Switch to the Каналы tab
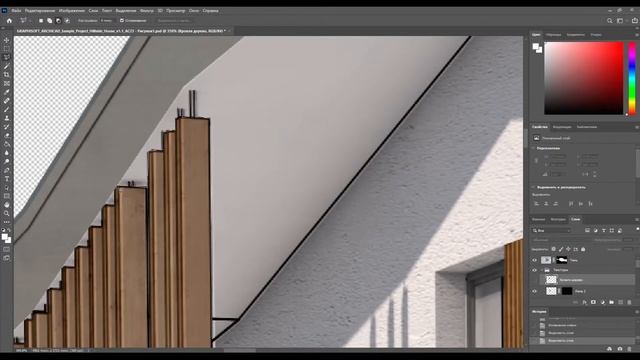 click(538, 220)
